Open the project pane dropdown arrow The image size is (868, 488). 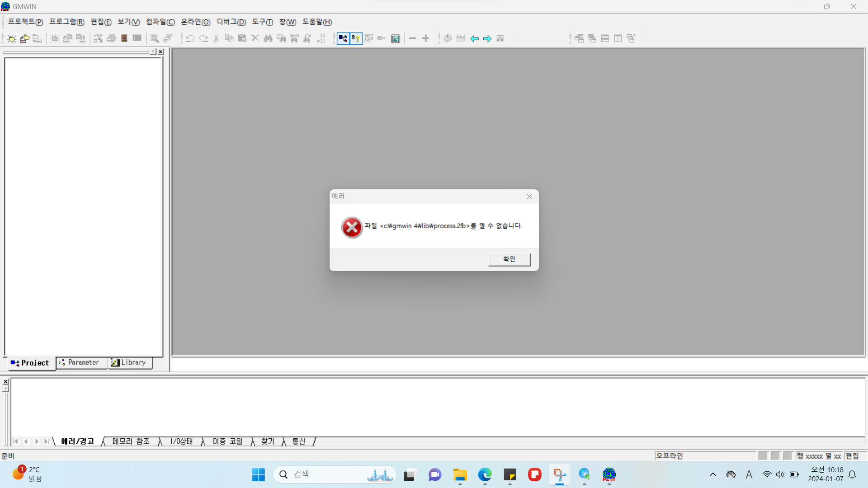click(153, 52)
